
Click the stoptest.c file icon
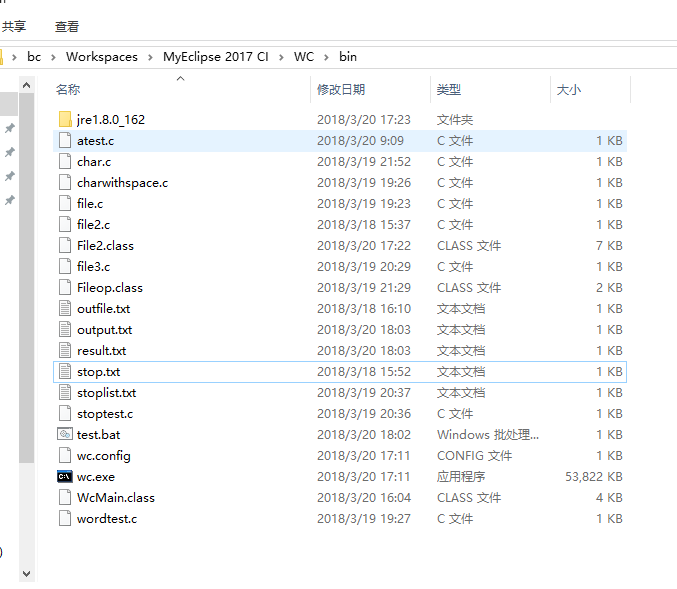[65, 414]
